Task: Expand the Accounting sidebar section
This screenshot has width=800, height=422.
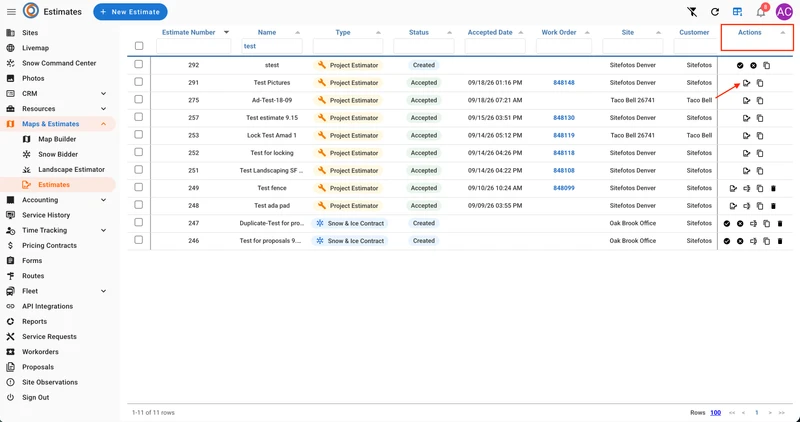Action: click(x=104, y=200)
